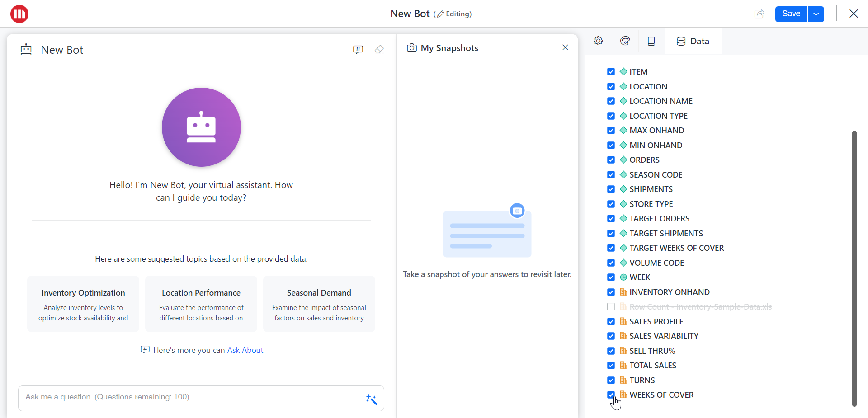Uncheck the LOCATION NAME checkbox
The height and width of the screenshot is (418, 868).
point(611,101)
